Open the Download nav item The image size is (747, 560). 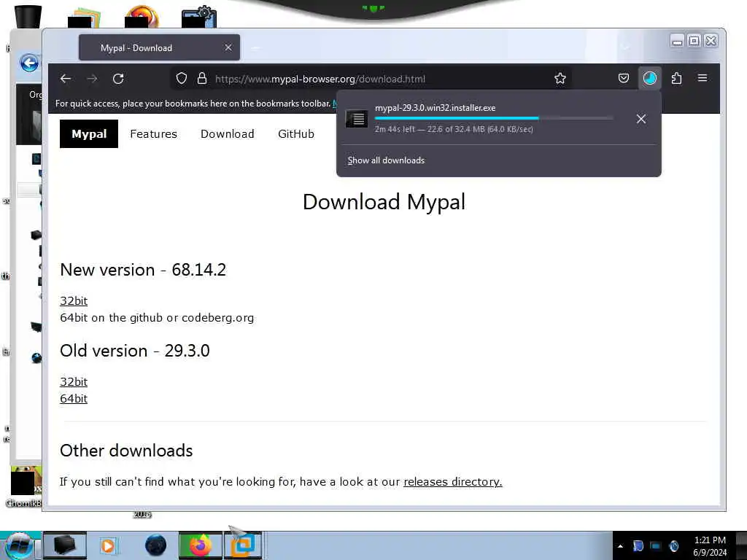coord(228,134)
